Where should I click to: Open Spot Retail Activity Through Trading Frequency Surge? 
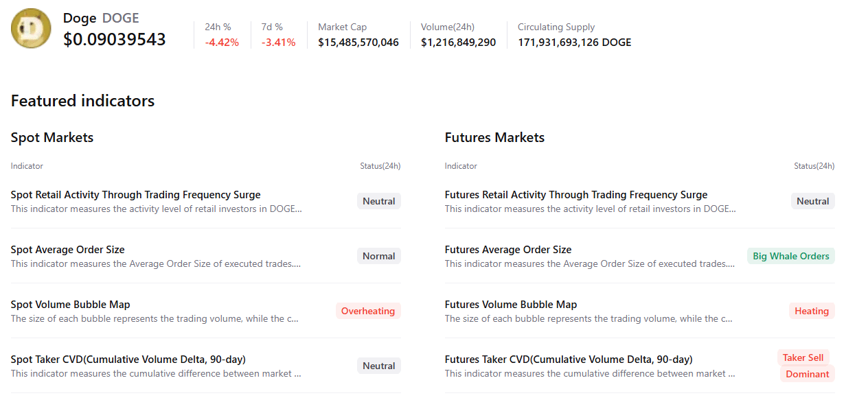tap(136, 195)
